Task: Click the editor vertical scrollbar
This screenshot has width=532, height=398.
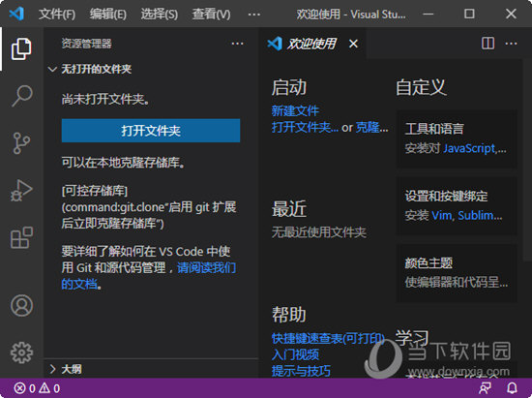Action: (527, 160)
